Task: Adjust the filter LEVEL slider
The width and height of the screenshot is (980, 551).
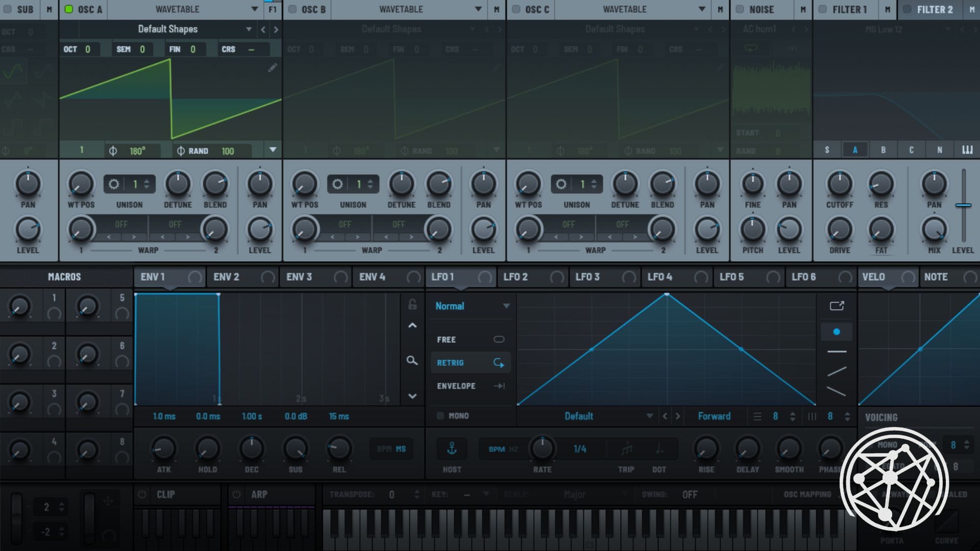Action: pyautogui.click(x=963, y=205)
